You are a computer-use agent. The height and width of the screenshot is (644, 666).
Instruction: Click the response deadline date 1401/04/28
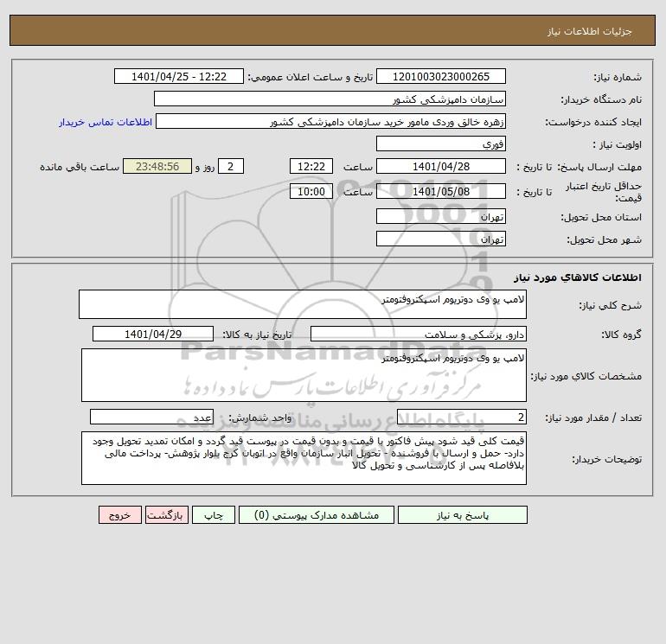[441, 167]
